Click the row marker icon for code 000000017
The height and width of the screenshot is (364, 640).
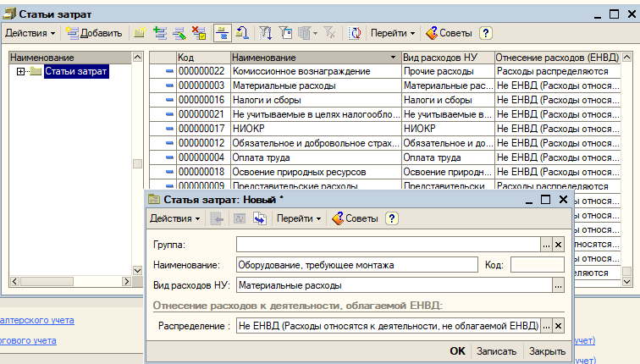pos(169,129)
